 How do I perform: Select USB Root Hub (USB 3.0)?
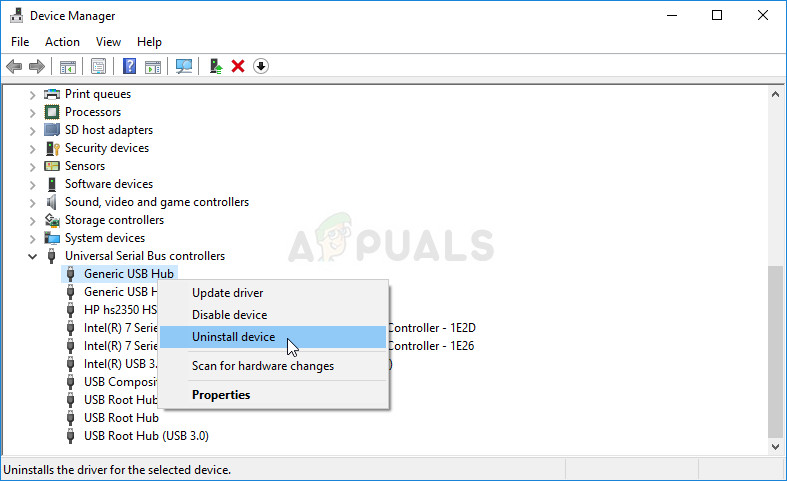click(x=146, y=436)
